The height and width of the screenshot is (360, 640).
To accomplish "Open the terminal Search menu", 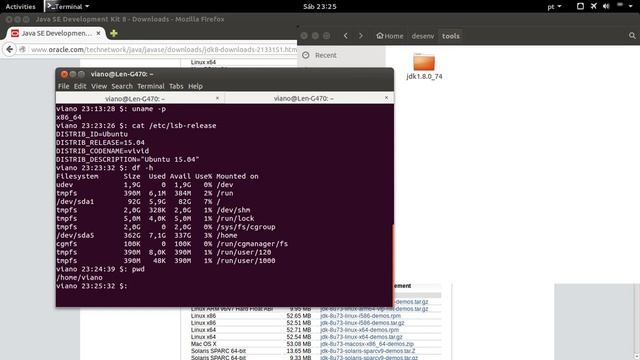I will 122,86.
